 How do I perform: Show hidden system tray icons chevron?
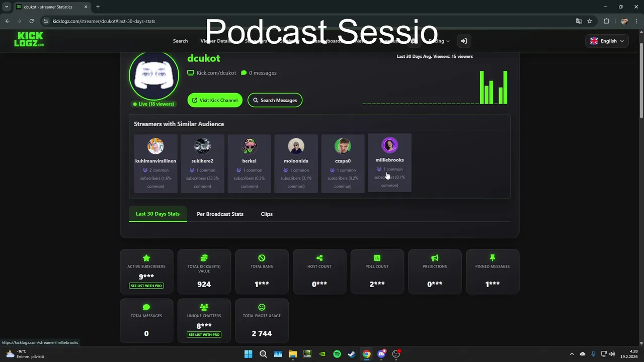point(572,354)
